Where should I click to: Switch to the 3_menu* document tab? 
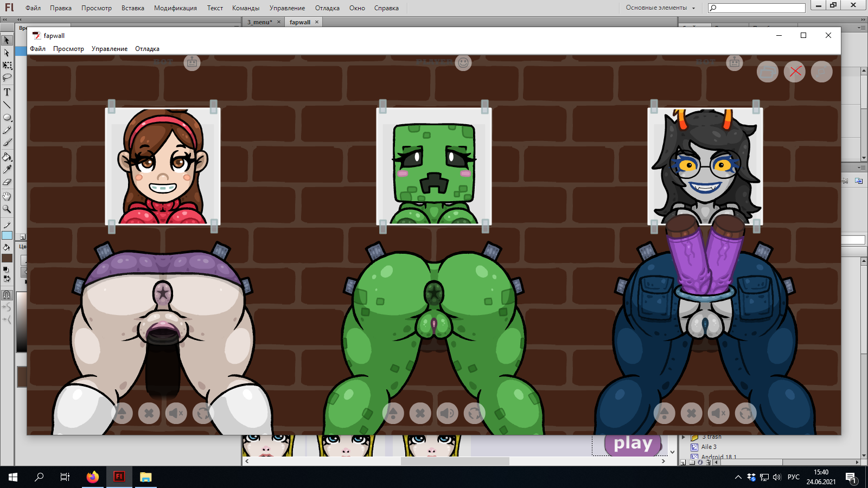pos(260,22)
